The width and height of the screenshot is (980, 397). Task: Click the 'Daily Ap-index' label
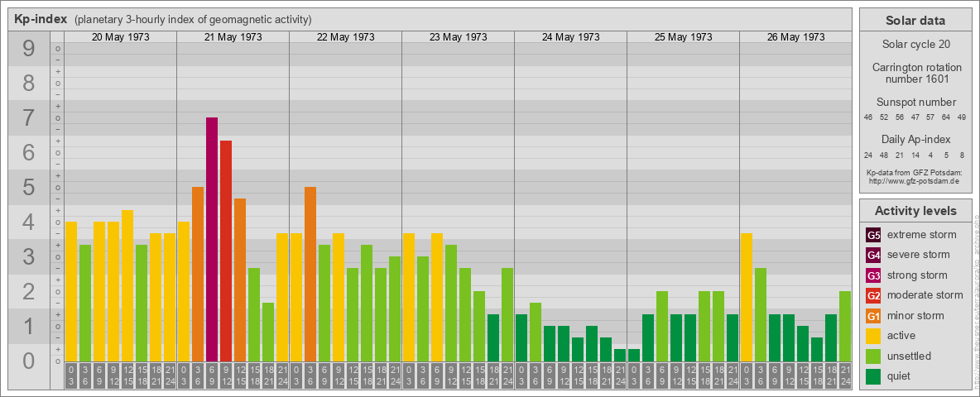(915, 139)
